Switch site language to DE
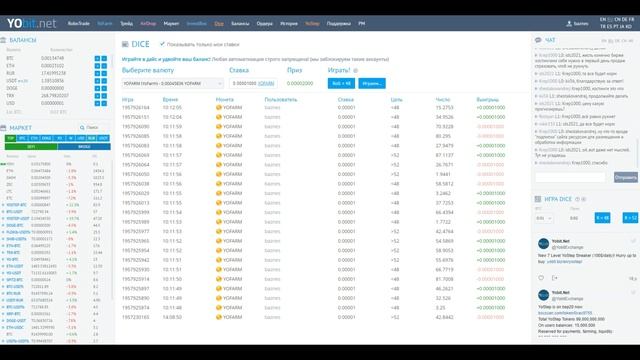This screenshot has width=640, height=360. pyautogui.click(x=624, y=20)
